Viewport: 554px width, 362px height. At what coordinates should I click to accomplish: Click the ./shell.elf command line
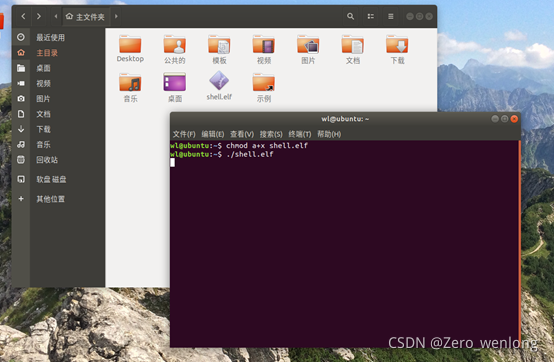pos(250,154)
